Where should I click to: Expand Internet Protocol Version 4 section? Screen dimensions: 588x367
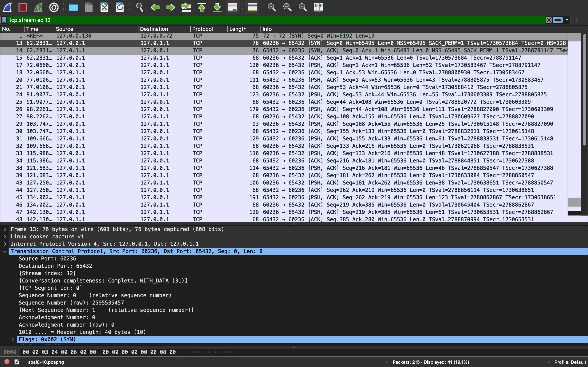tap(5, 244)
